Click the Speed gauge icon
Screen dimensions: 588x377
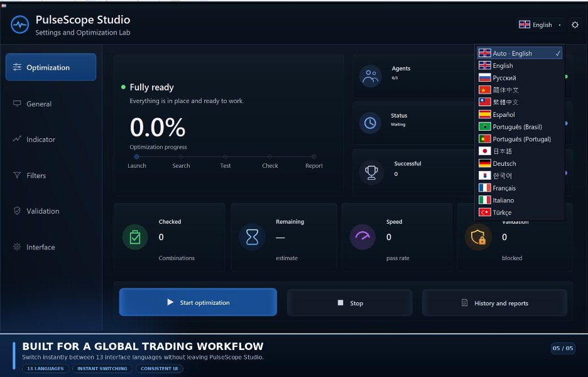pyautogui.click(x=362, y=237)
